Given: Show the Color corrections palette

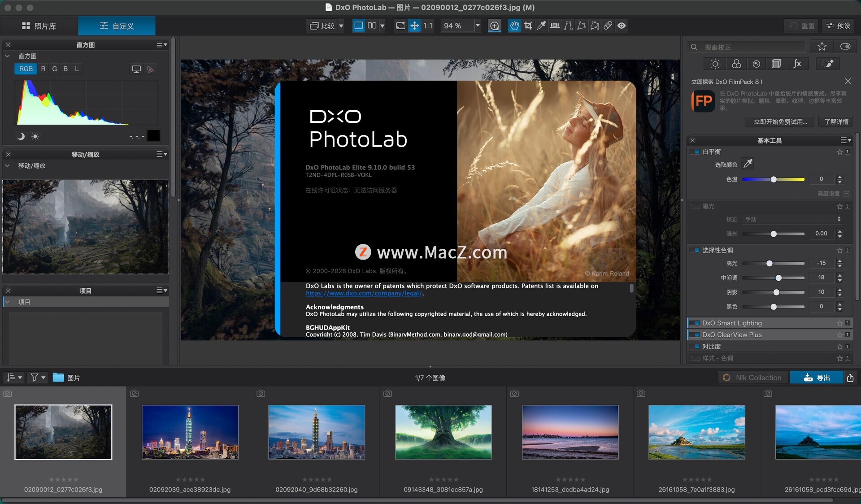Looking at the screenshot, I should coord(736,64).
